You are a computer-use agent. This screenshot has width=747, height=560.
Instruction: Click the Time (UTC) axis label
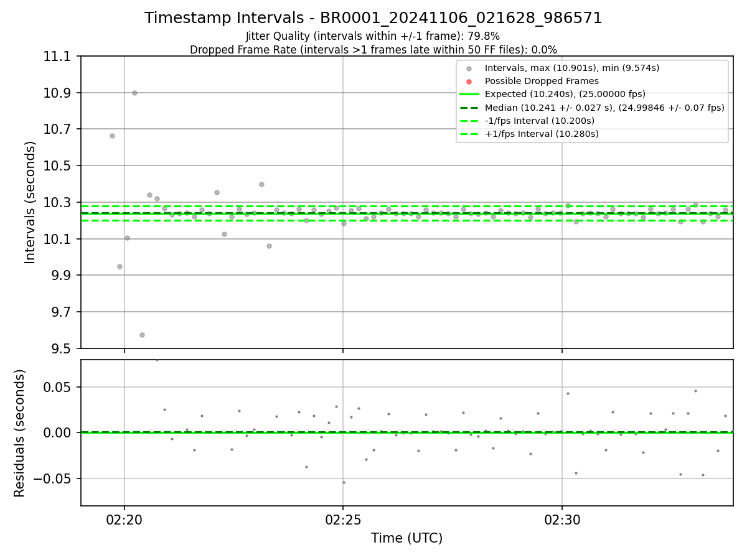[406, 538]
